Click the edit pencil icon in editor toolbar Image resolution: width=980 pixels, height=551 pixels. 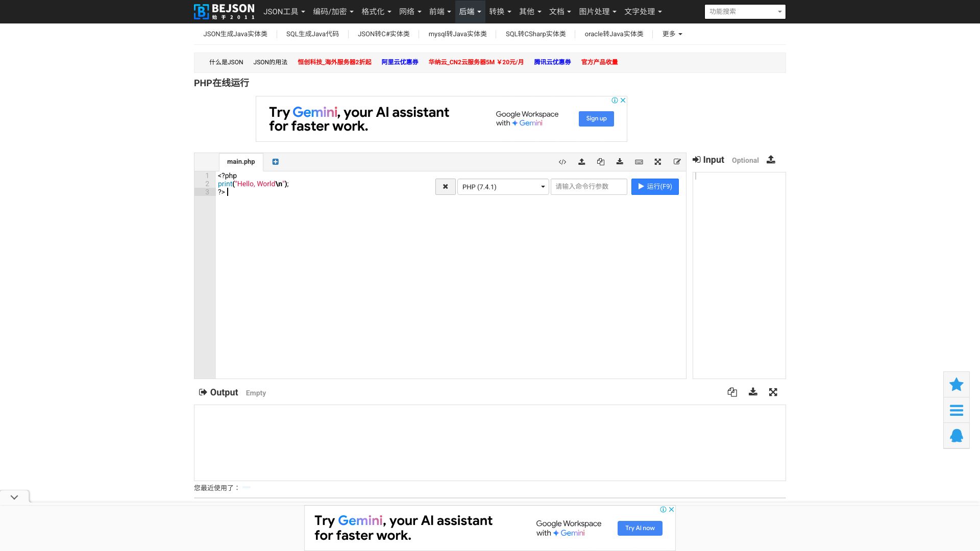677,162
